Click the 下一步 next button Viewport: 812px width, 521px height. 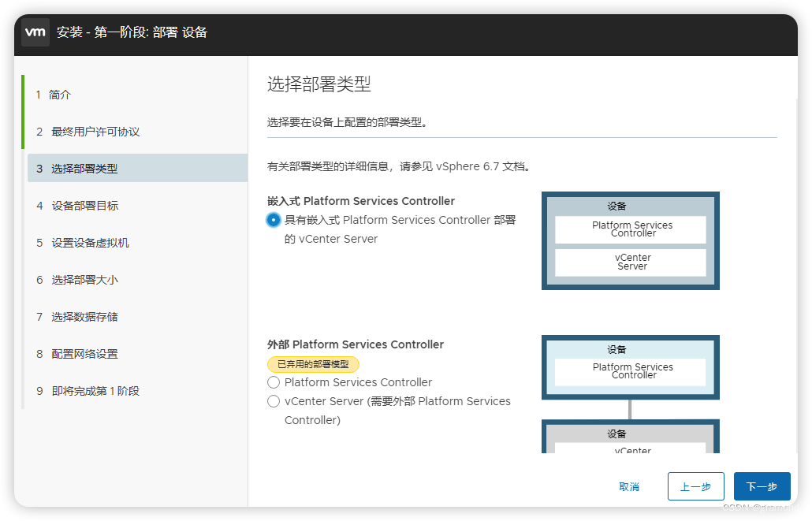(x=762, y=487)
